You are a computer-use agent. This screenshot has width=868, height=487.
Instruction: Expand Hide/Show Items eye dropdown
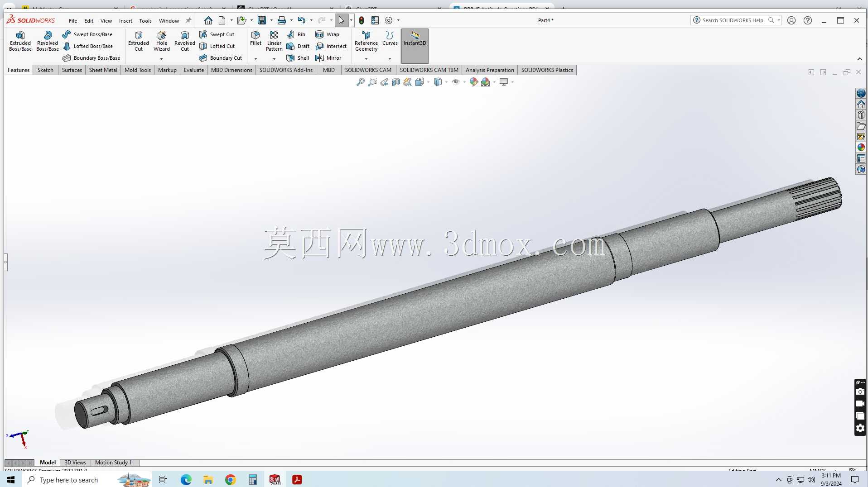464,82
